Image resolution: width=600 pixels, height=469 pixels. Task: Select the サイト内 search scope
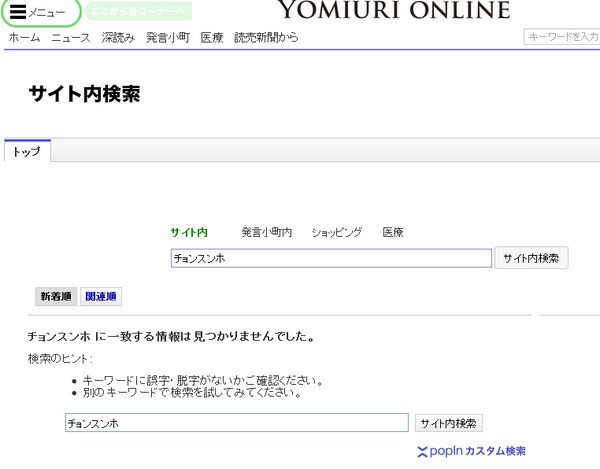(x=189, y=232)
